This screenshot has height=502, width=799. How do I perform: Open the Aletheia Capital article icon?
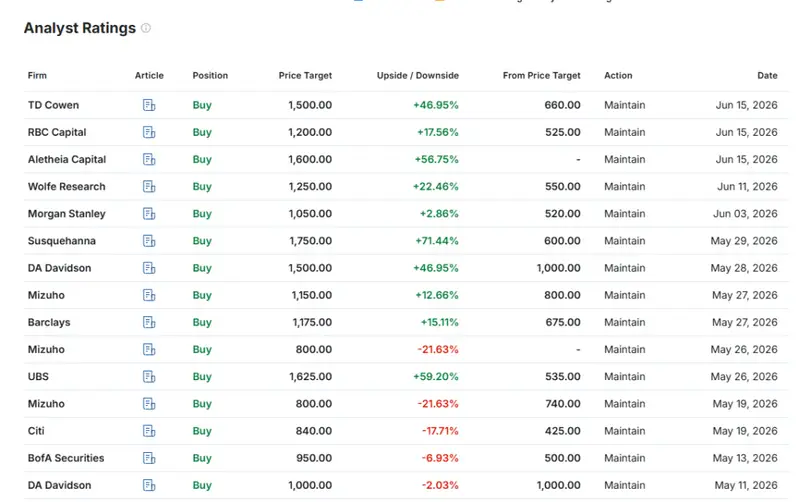pyautogui.click(x=149, y=160)
